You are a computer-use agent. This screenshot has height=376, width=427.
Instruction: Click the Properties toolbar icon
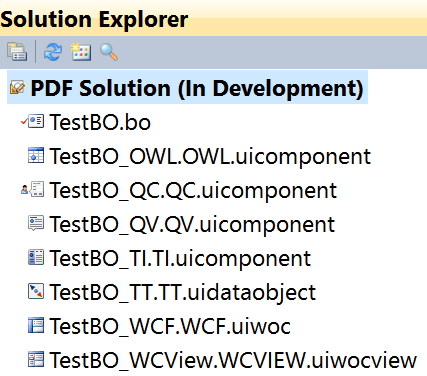[17, 52]
